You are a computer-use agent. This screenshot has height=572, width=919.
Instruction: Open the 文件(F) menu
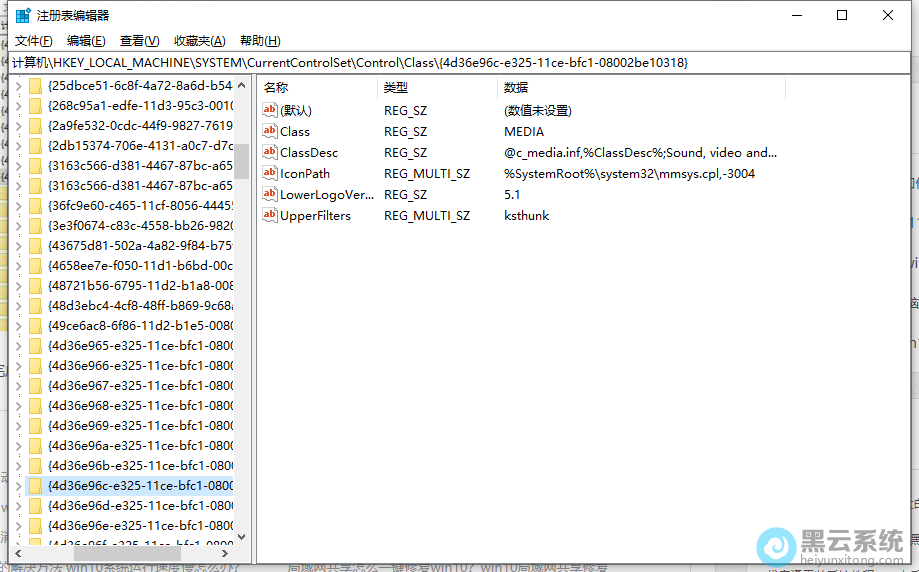(x=33, y=41)
